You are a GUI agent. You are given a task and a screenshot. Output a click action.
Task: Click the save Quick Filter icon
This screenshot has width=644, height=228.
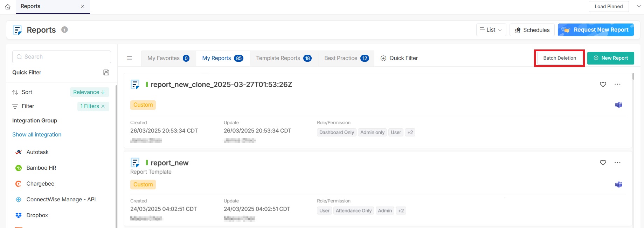tap(106, 73)
